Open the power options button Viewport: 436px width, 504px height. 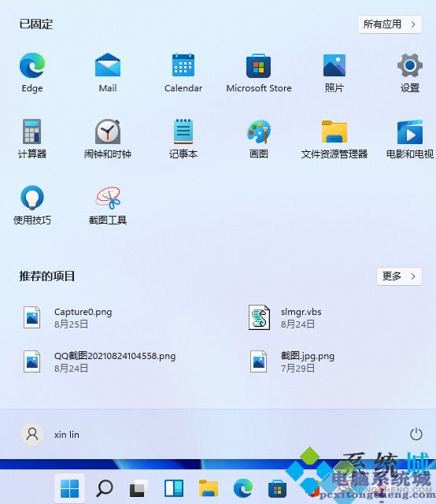[416, 434]
